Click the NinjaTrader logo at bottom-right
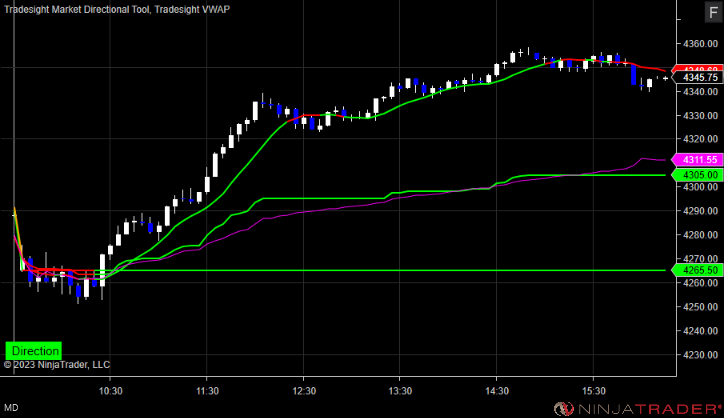Viewport: 724px width, 418px height. (638, 409)
